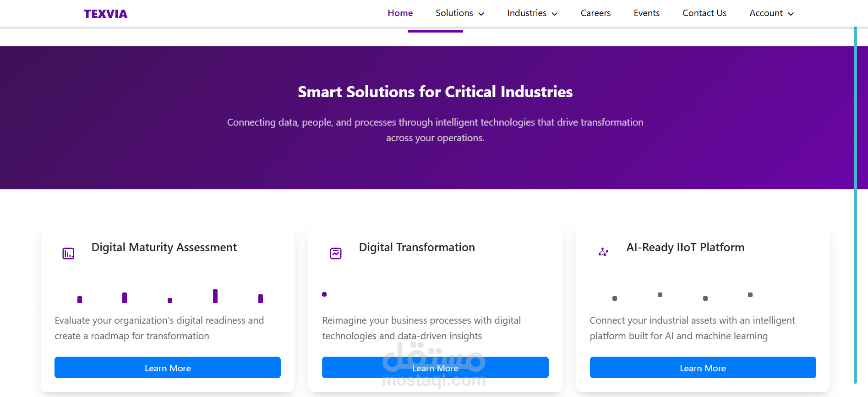Open the Account dropdown menu

766,13
